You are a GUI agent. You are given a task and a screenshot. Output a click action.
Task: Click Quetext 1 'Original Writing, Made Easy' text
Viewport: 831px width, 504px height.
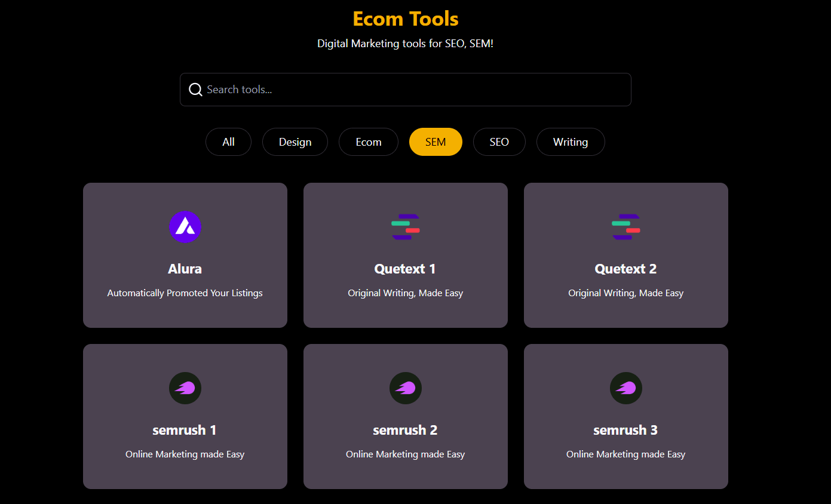406,293
